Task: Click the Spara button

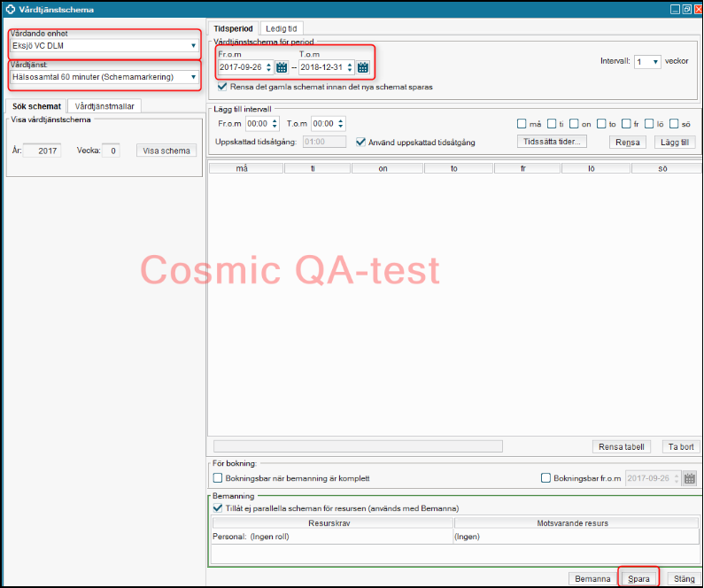Action: tap(638, 579)
